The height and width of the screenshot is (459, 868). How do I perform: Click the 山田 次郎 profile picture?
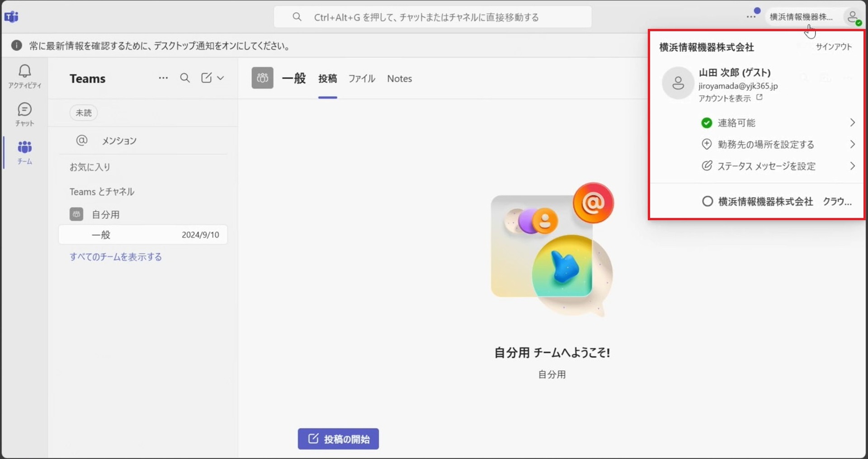coord(678,83)
